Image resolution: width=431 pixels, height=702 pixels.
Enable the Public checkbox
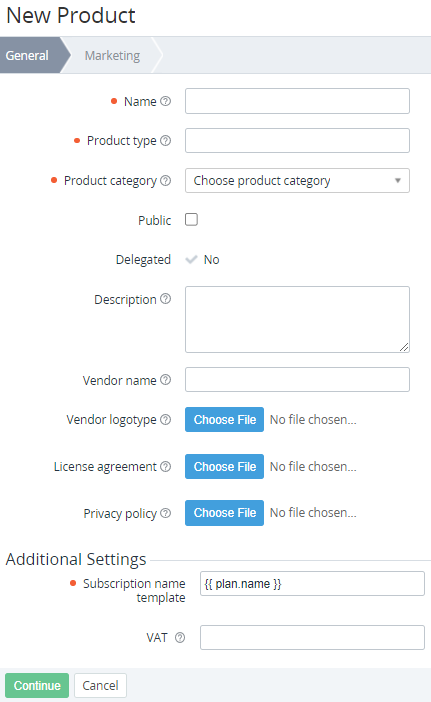point(192,219)
